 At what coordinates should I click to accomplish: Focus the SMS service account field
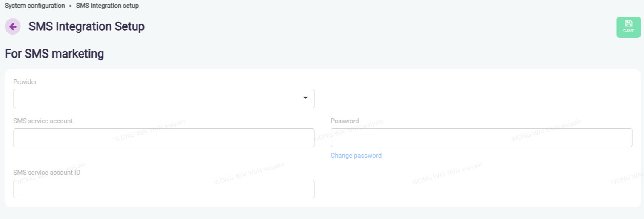click(164, 138)
